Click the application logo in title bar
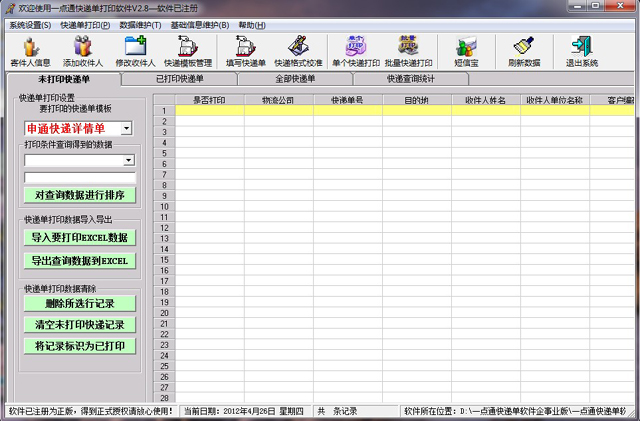This screenshot has height=421, width=640. click(10, 8)
